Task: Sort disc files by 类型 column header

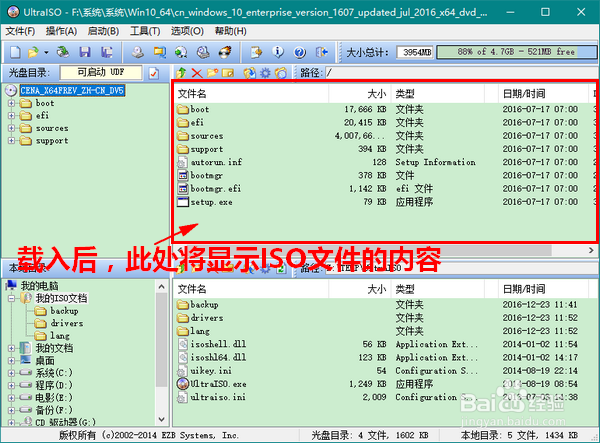Action: pos(437,94)
